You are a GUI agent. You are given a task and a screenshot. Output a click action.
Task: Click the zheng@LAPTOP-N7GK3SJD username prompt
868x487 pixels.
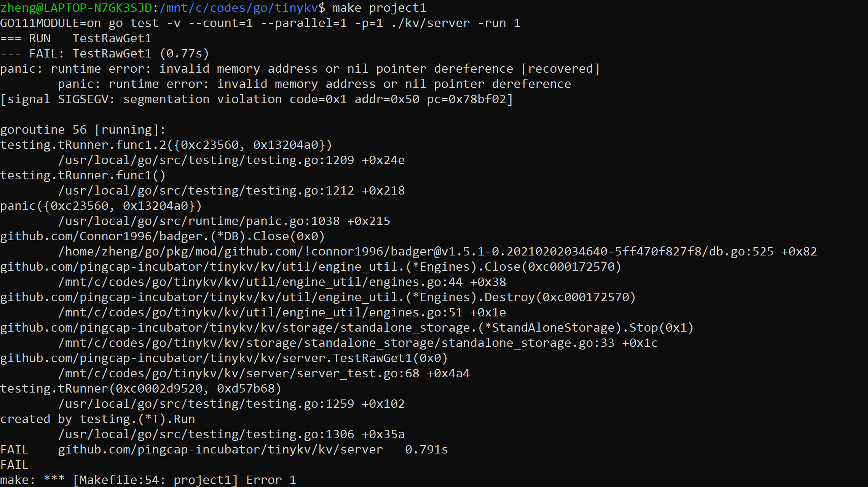click(x=76, y=8)
